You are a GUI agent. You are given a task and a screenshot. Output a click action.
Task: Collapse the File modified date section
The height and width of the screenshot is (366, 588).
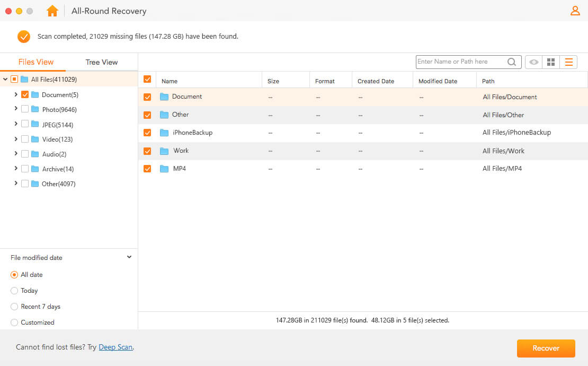coord(129,257)
